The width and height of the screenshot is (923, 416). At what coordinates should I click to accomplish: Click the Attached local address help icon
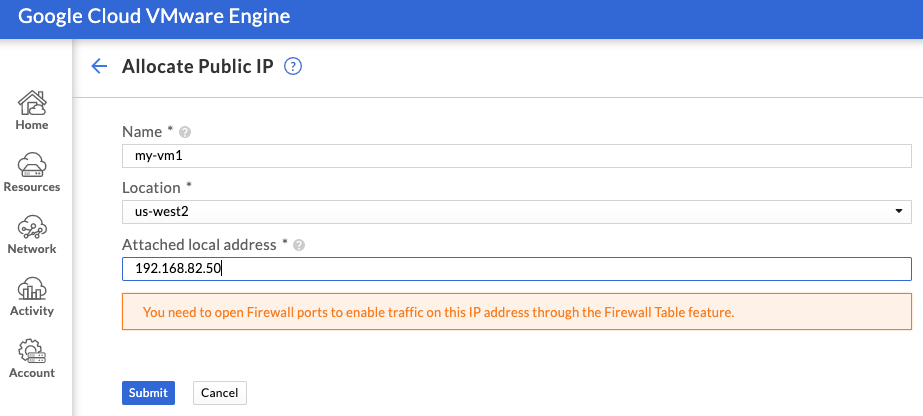[x=299, y=245]
